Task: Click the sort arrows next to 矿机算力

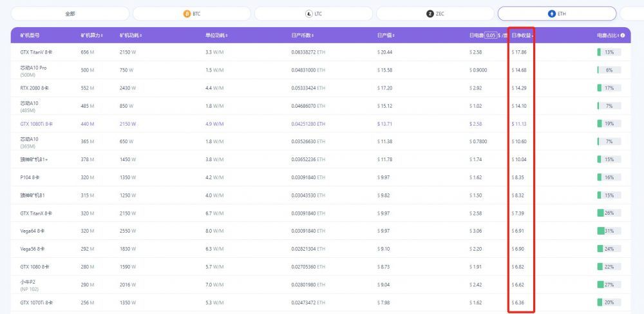Action: click(x=102, y=35)
